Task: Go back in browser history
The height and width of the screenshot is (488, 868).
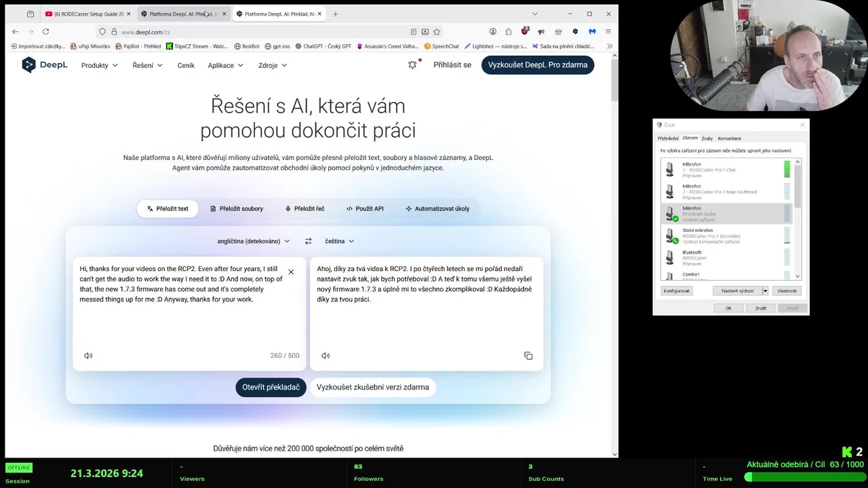Action: click(x=16, y=31)
